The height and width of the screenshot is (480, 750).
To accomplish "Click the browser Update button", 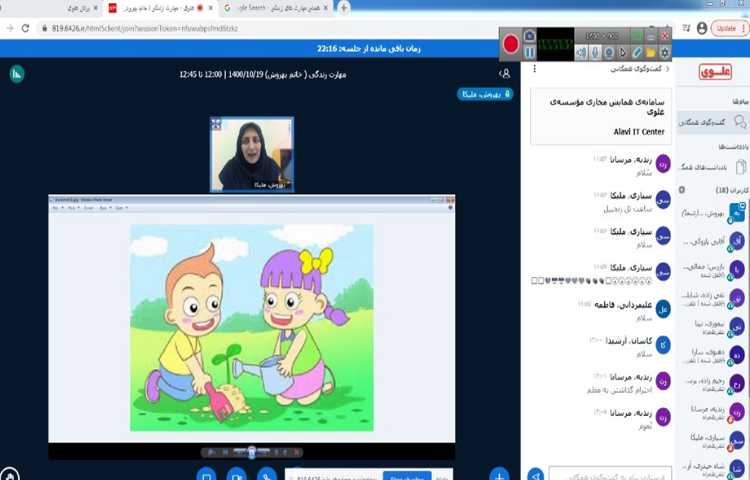I will (729, 28).
